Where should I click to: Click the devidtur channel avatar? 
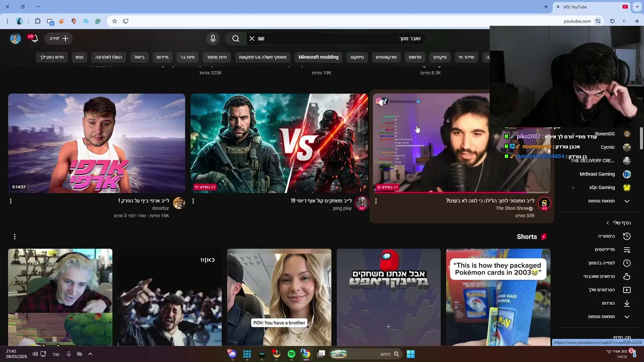click(x=179, y=203)
